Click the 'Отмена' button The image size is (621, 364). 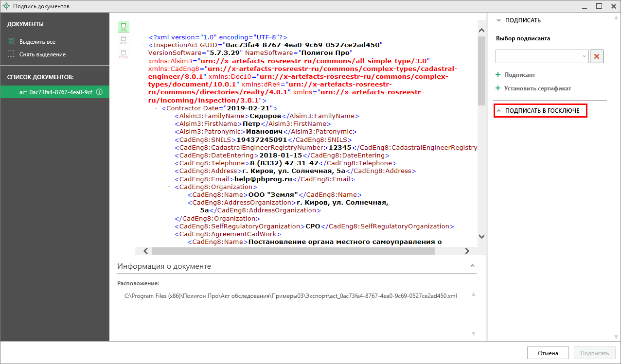point(547,353)
